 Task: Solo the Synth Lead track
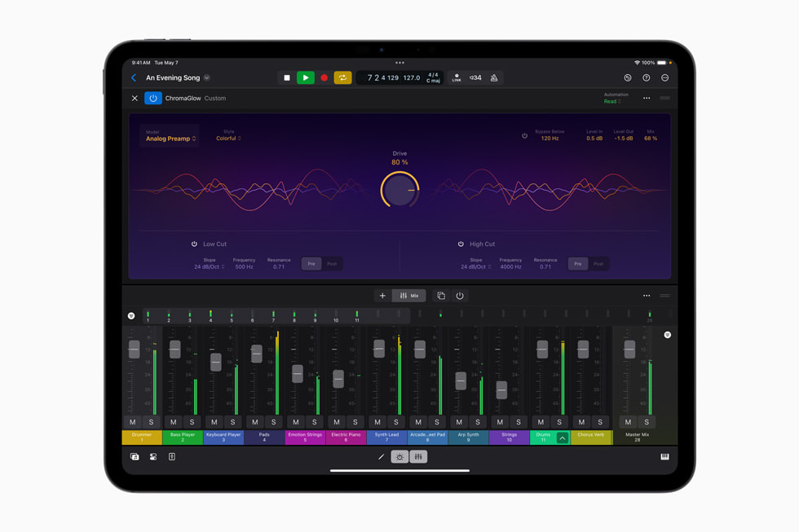point(395,422)
